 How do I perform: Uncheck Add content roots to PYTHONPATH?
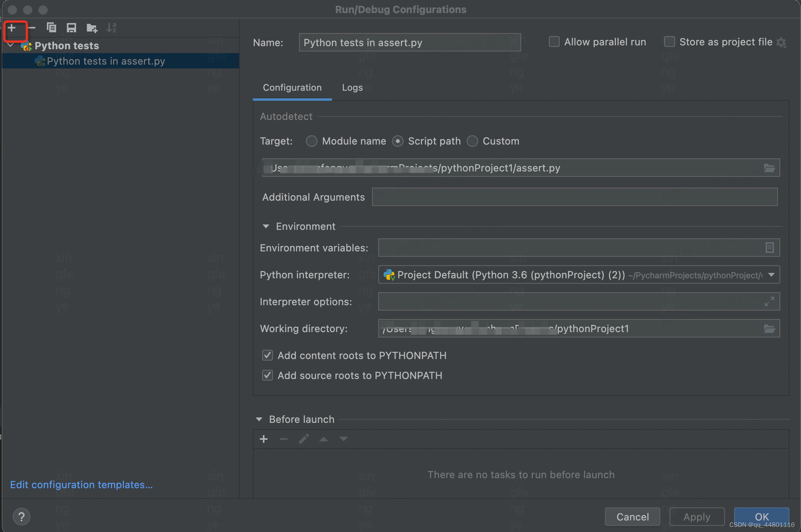pos(268,355)
